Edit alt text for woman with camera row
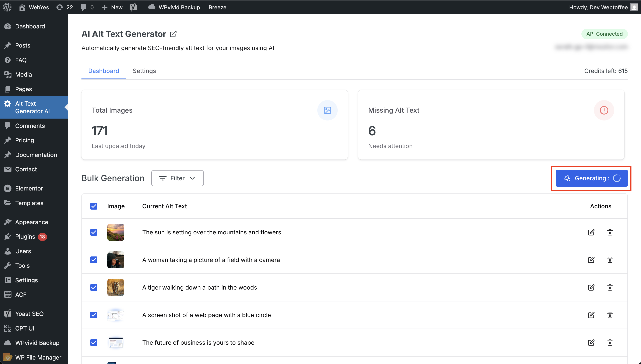 click(x=591, y=260)
